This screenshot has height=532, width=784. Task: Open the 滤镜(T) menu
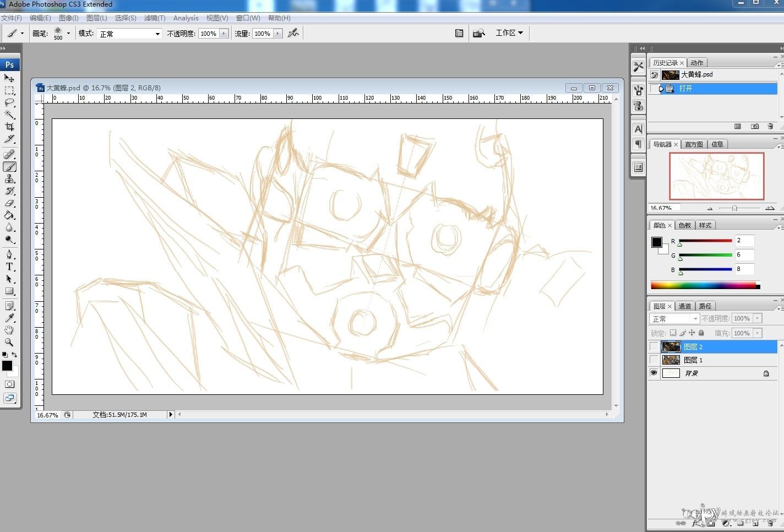pyautogui.click(x=155, y=18)
